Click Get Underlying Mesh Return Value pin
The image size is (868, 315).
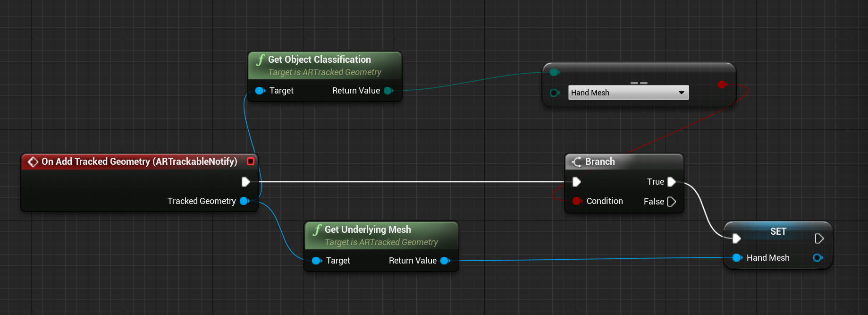point(445,261)
